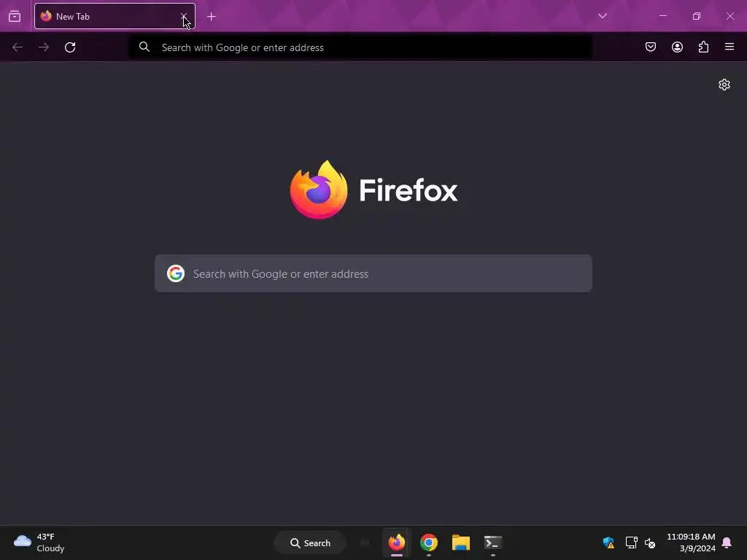Open the Extensions puzzle icon
This screenshot has width=747, height=560.
(x=703, y=47)
